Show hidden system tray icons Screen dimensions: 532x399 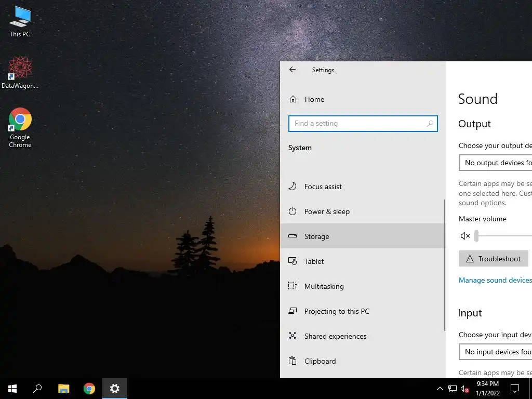click(440, 389)
